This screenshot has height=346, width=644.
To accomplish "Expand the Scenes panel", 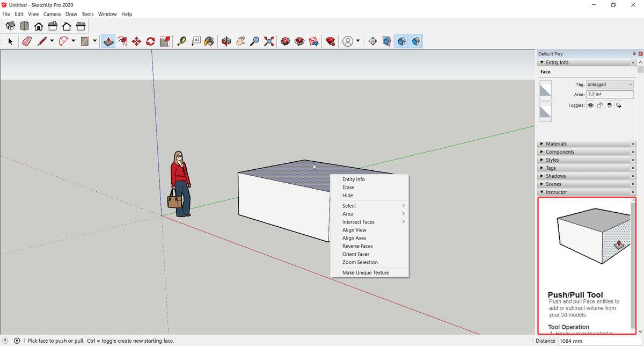I will (587, 184).
